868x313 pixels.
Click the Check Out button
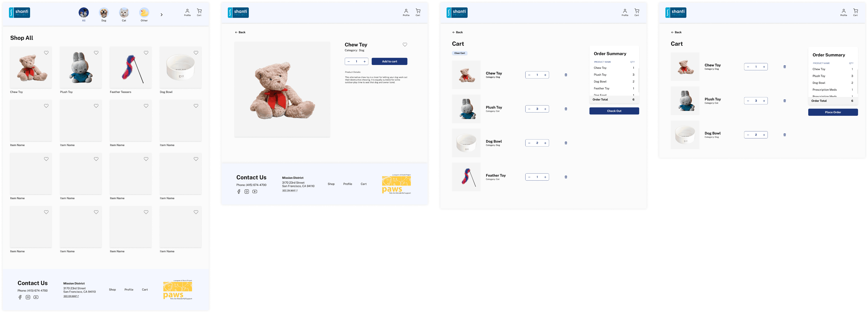click(614, 111)
